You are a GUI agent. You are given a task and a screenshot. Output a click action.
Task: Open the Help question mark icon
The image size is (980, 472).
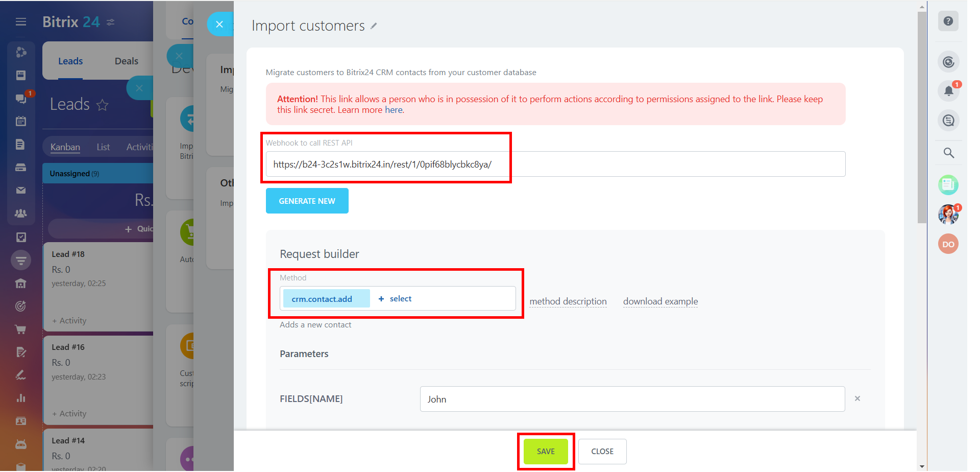click(x=948, y=21)
